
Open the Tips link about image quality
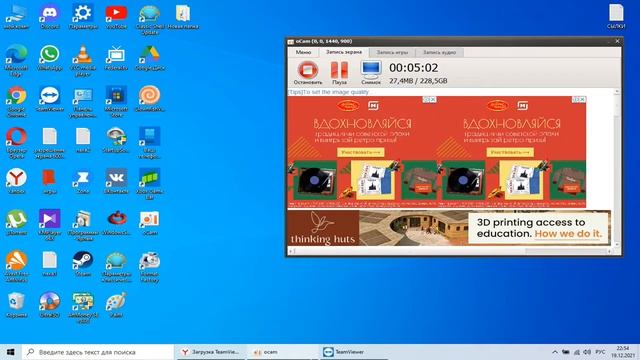coord(329,92)
